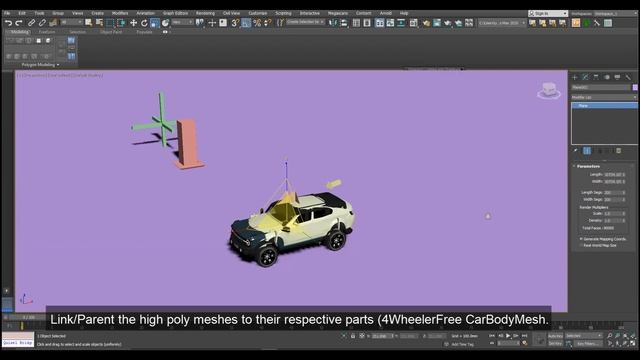Switch to the Display command panel tab
This screenshot has width=640, height=360.
pyautogui.click(x=617, y=77)
